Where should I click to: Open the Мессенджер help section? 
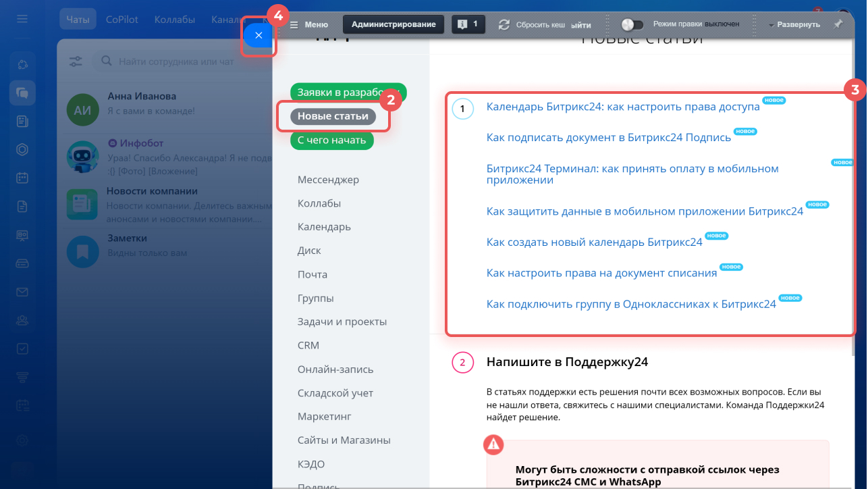click(328, 180)
